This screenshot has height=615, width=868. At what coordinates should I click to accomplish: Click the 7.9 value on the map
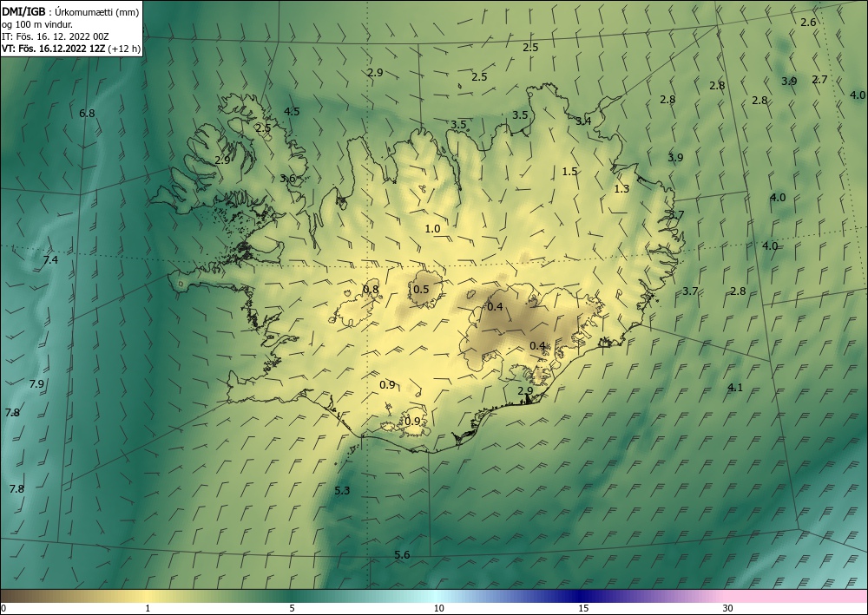(36, 383)
